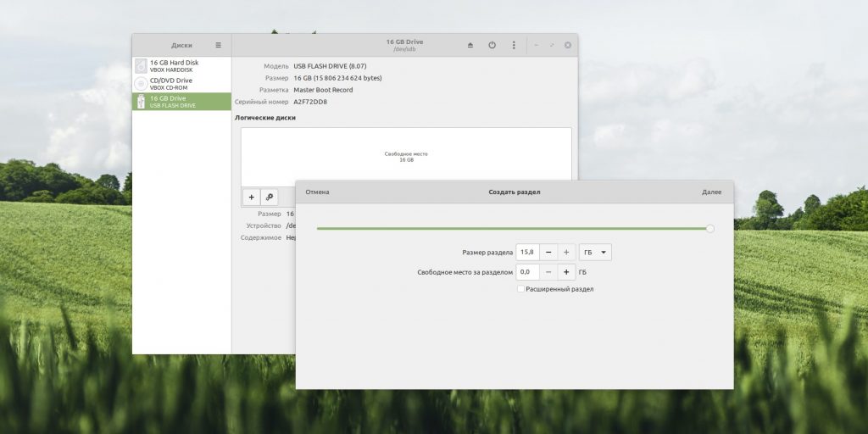Select the 16 GB Hard Disk icon entry

pyautogui.click(x=181, y=66)
